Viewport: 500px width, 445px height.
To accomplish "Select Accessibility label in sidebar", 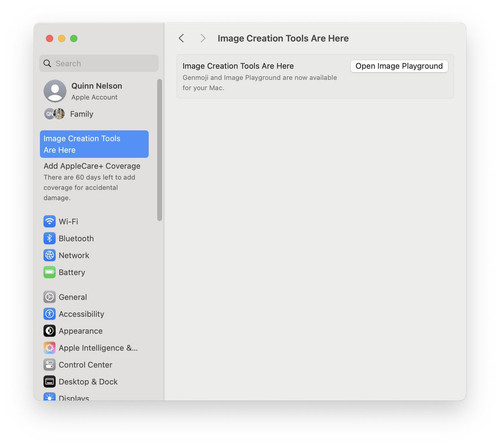I will click(x=81, y=314).
